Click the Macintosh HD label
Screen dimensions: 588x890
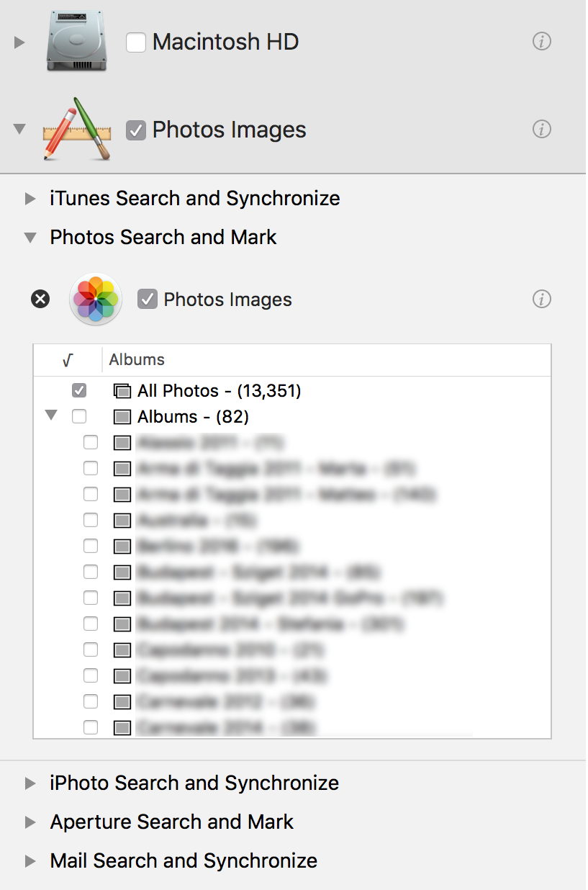(x=226, y=42)
